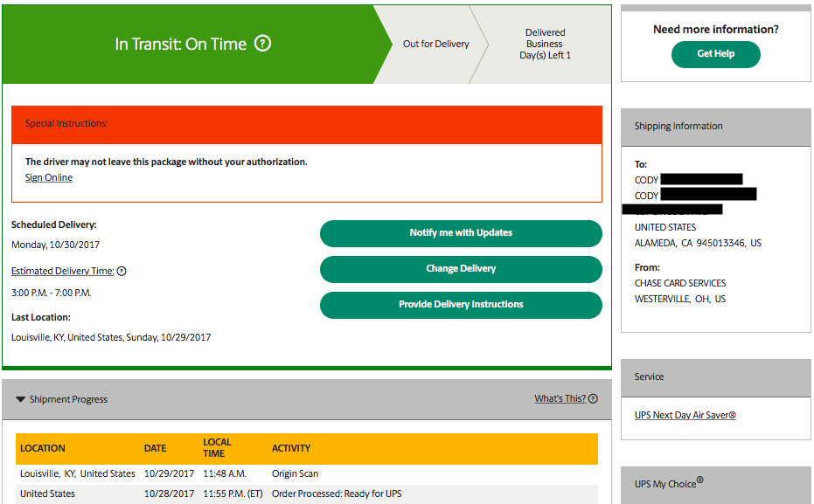Viewport: 814px width, 504px height.
Task: Click Provide Delivery Instructions button
Action: point(461,305)
